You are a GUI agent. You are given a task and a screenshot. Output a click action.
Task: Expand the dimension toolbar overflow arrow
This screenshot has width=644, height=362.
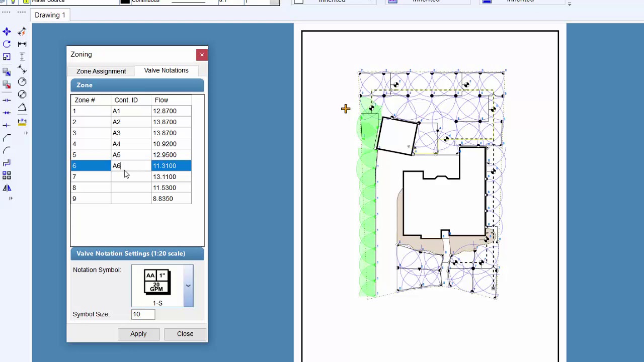26,133
